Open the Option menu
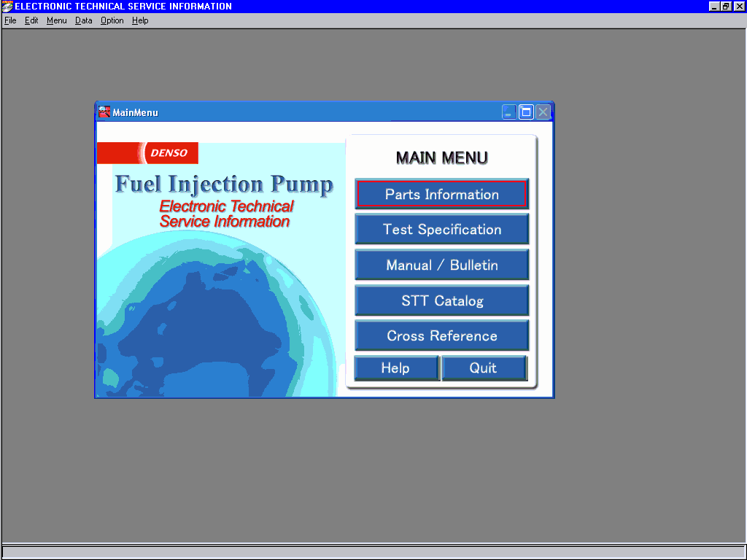747x560 pixels. pyautogui.click(x=112, y=20)
